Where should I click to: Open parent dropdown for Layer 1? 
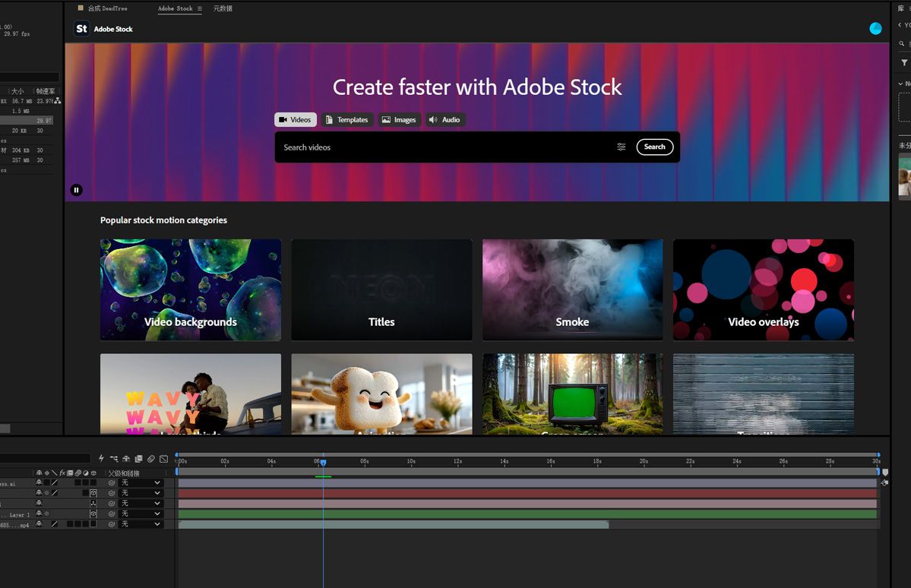click(141, 514)
